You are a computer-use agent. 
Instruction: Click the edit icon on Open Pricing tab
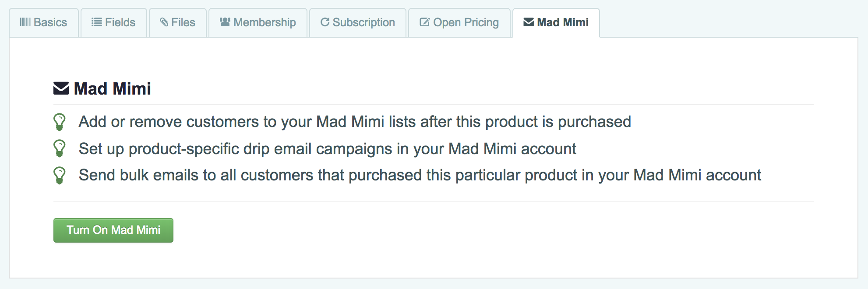coord(425,22)
